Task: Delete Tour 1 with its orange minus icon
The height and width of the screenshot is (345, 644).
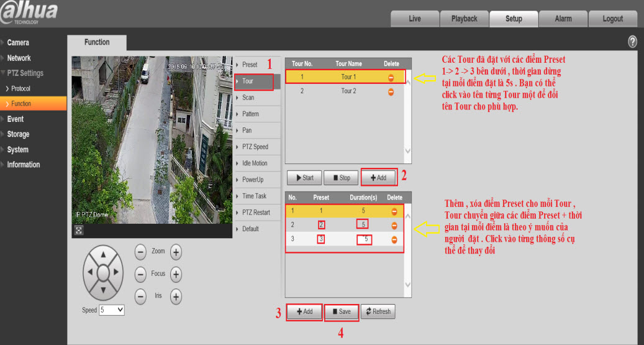Action: (x=391, y=77)
